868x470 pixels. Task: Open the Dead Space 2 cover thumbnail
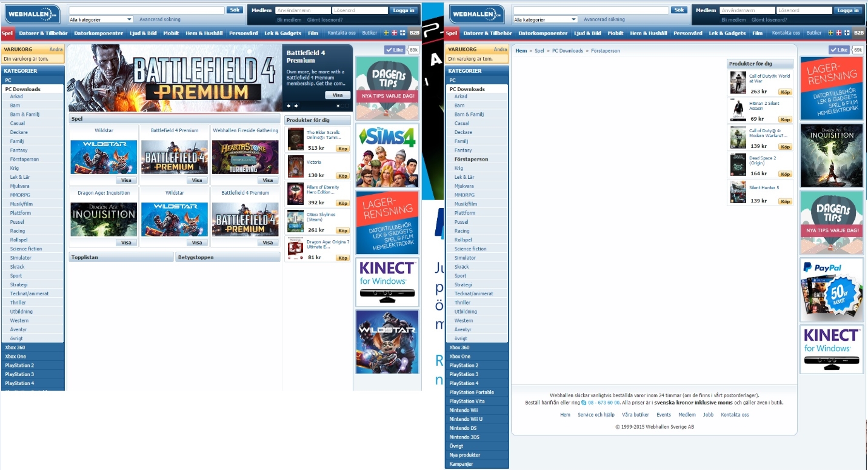pyautogui.click(x=738, y=164)
